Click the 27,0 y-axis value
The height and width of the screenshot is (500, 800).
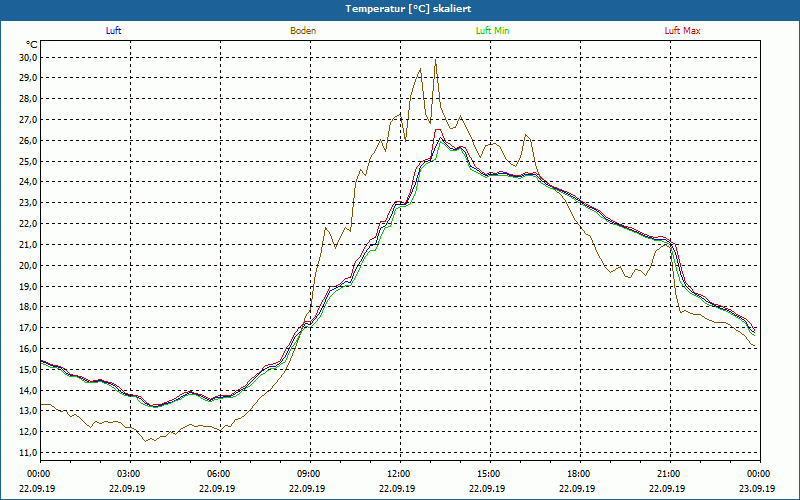pos(29,120)
